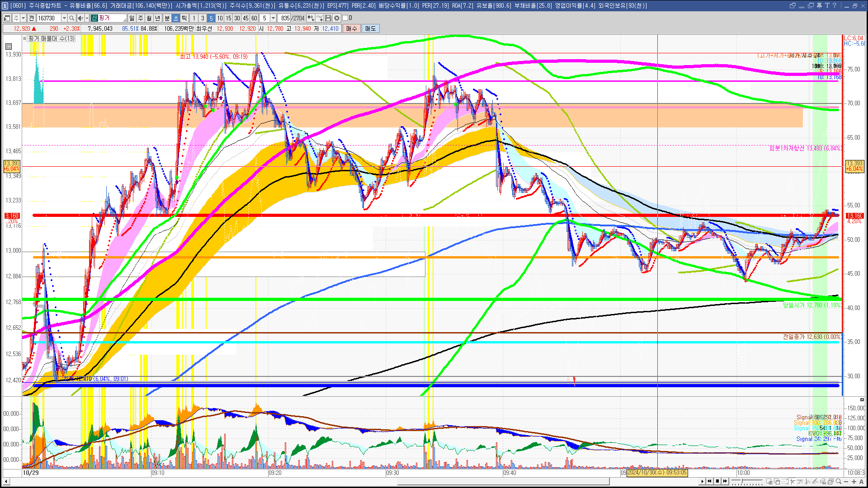Click the speaker sound icon in toolbar
The height and width of the screenshot is (488, 868).
80,18
